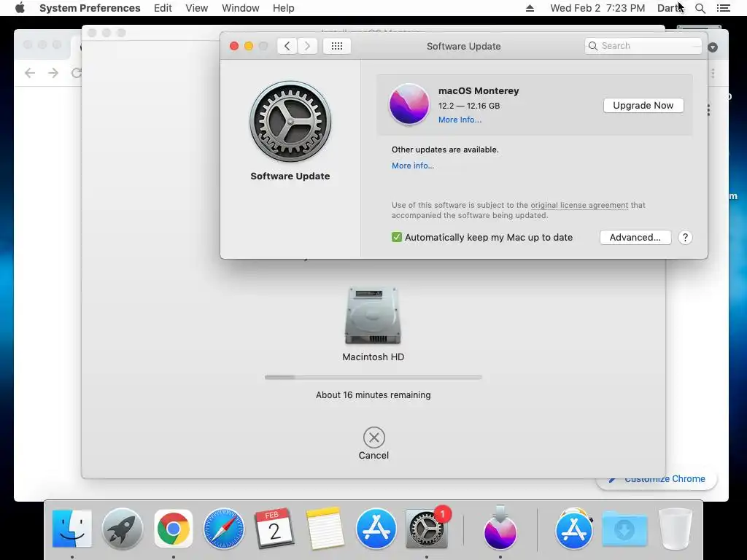The height and width of the screenshot is (560, 747).
Task: Click the Other updates are available text
Action: 445,149
